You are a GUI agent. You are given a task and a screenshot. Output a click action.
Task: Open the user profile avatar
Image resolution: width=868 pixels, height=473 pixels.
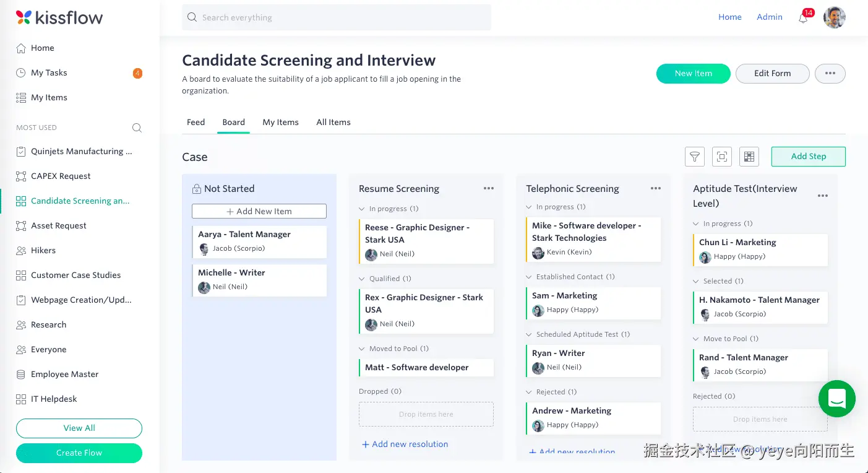(834, 17)
